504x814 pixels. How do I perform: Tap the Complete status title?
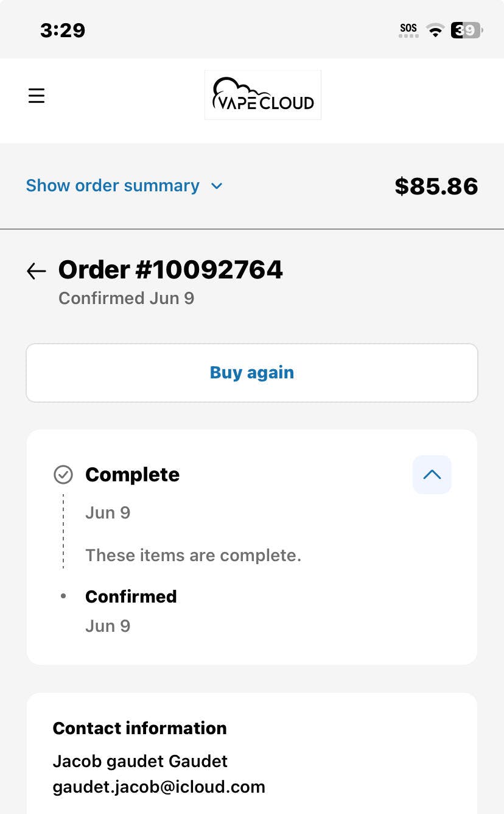pos(132,475)
